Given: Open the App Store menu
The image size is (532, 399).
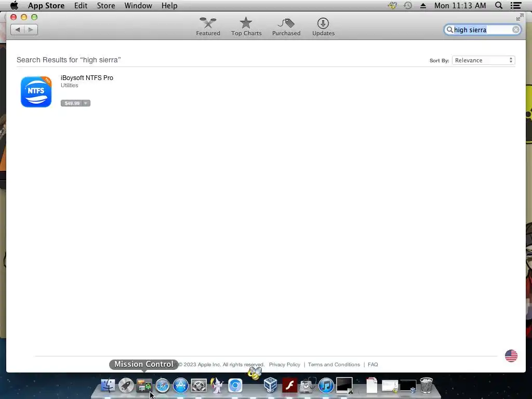Looking at the screenshot, I should [46, 5].
